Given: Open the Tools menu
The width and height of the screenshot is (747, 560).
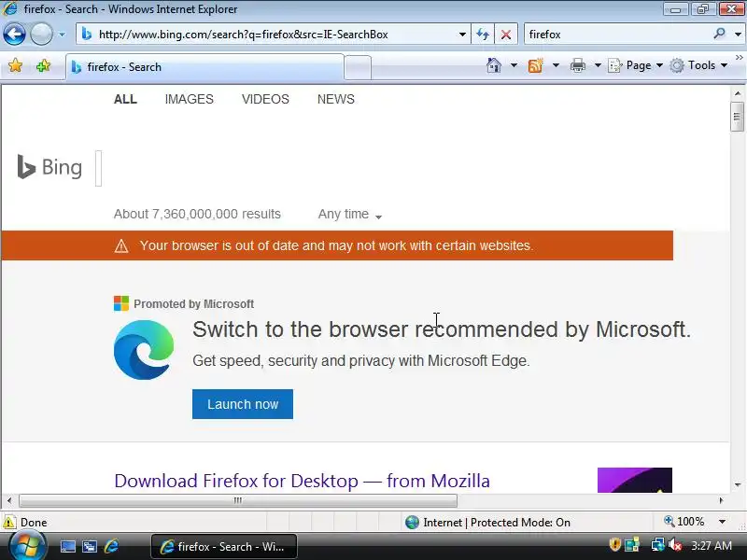Looking at the screenshot, I should pyautogui.click(x=698, y=65).
